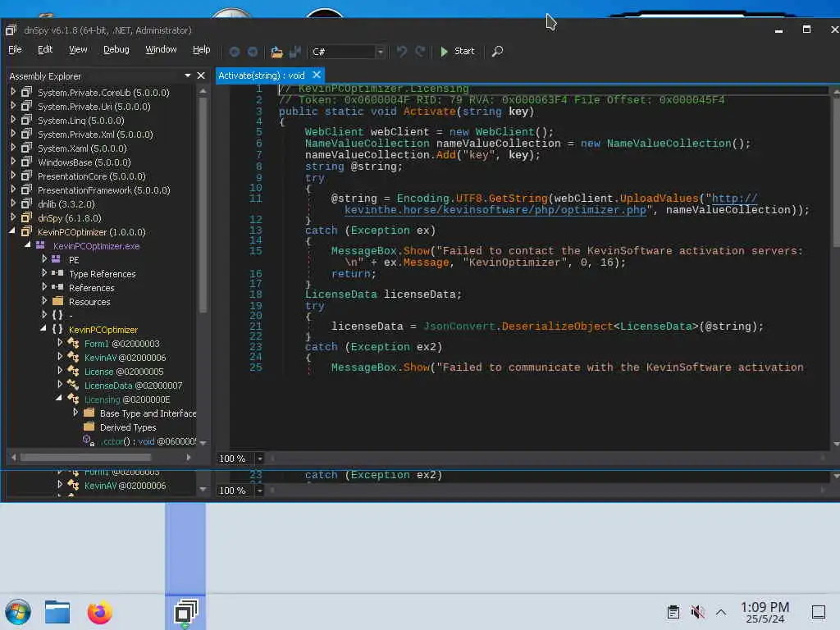This screenshot has height=630, width=840.
Task: Click the KevinPCOptimizer.exe module icon
Action: (40, 245)
